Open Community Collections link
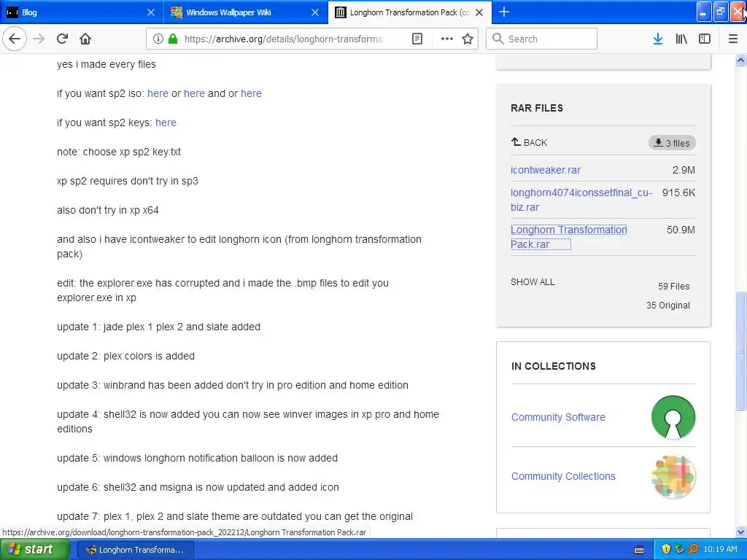Screen dimensions: 747x560 coord(563,476)
